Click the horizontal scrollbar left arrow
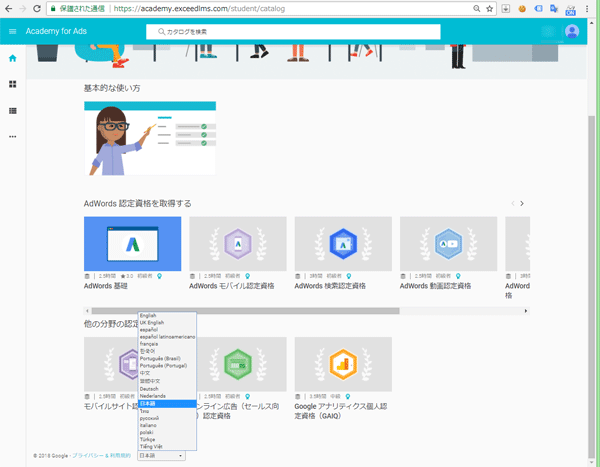The image size is (600, 467). 87,311
